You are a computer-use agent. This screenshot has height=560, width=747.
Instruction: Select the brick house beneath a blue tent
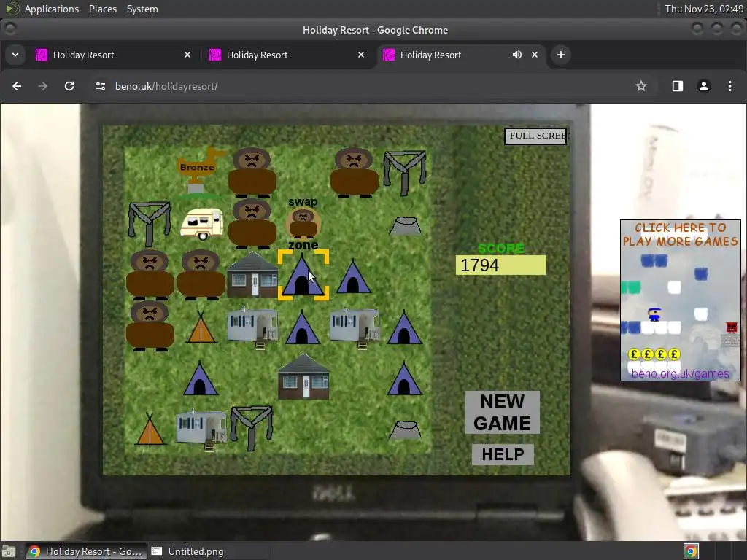pos(303,377)
